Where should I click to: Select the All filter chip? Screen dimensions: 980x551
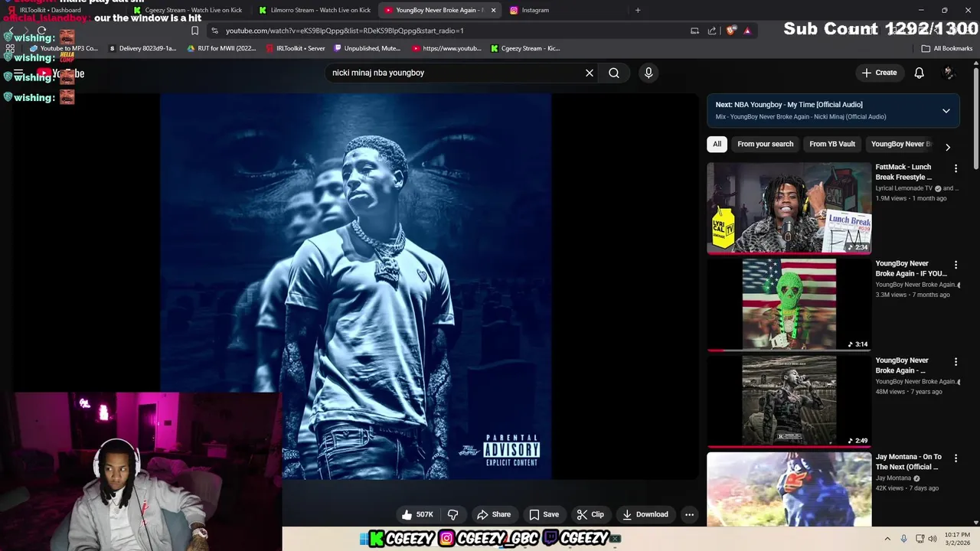717,144
